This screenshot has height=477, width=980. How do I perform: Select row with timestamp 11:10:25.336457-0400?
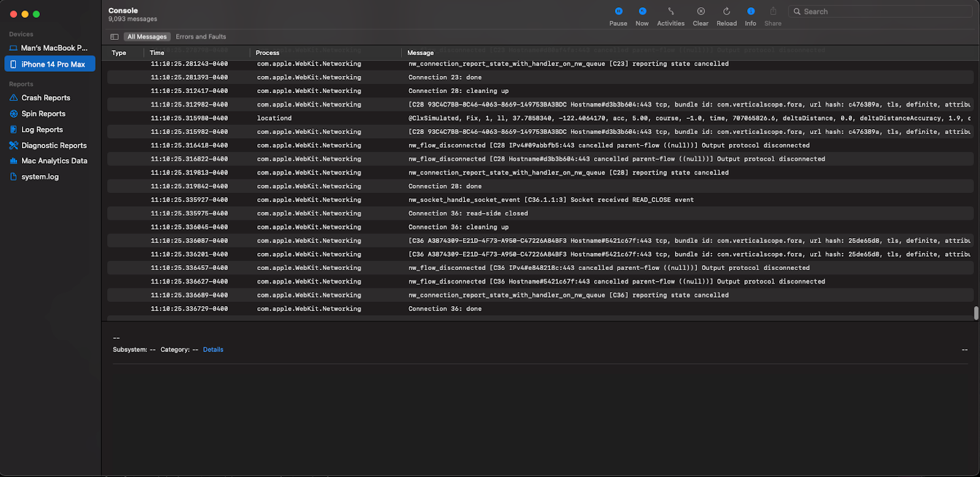[x=540, y=268]
